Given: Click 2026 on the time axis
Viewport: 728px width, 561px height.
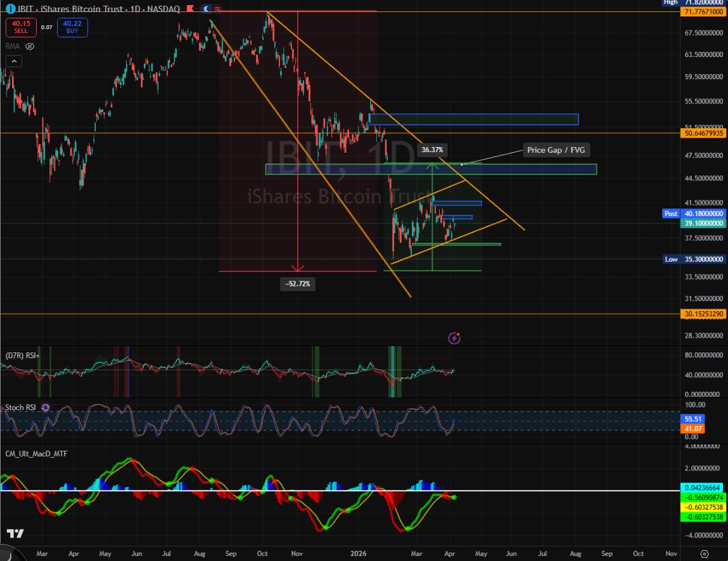Looking at the screenshot, I should (359, 553).
